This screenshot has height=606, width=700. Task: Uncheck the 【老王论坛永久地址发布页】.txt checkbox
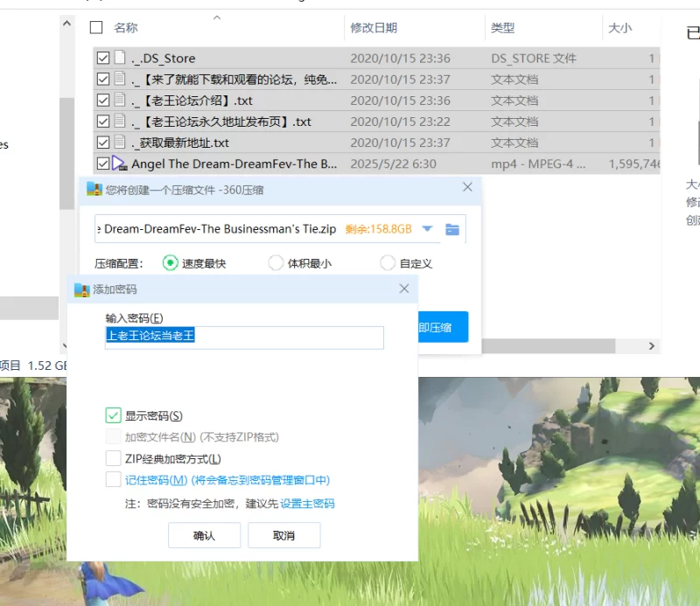(103, 121)
